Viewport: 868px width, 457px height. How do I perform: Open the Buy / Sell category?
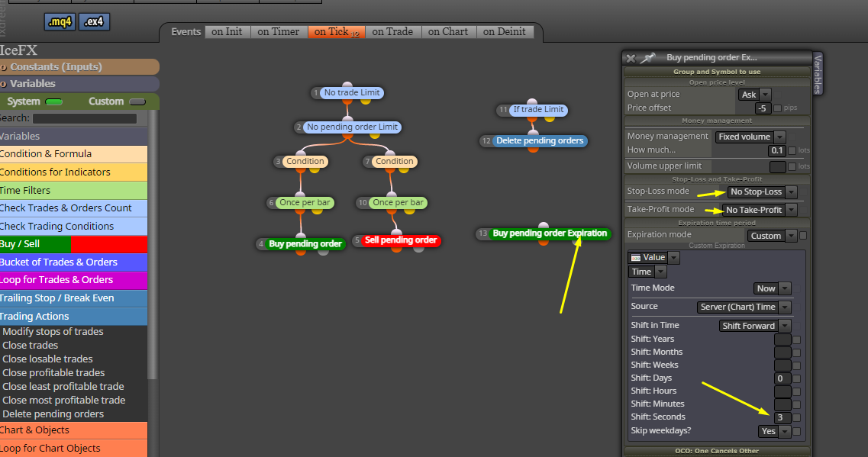click(73, 244)
